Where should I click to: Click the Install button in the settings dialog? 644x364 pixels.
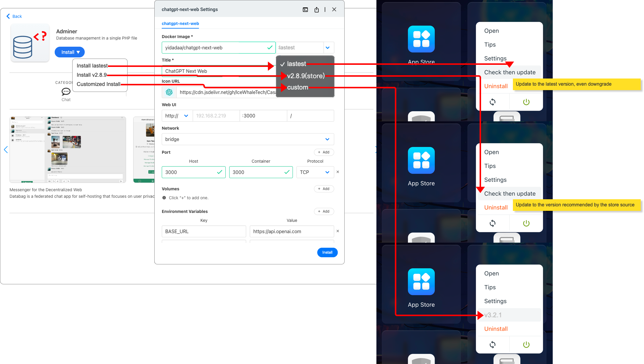(327, 252)
